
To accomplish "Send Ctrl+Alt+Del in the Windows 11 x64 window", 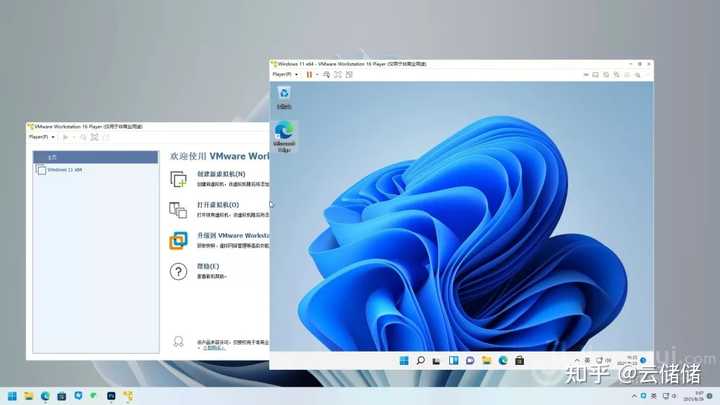I will (326, 74).
